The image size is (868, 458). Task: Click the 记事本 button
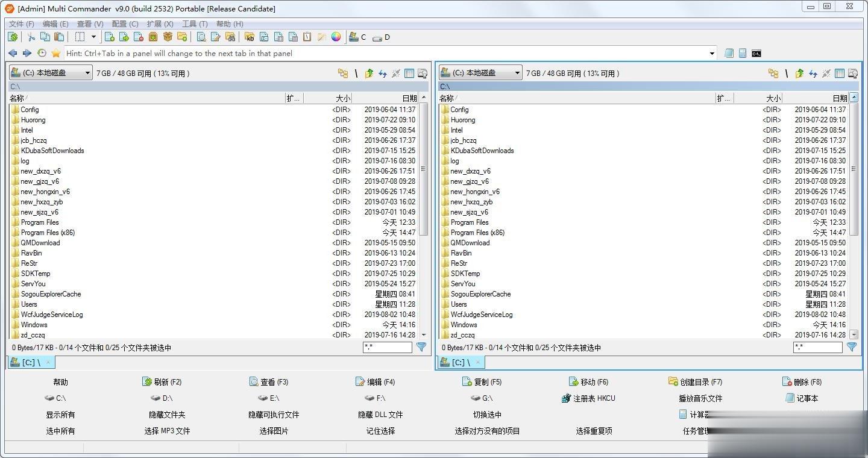(802, 398)
